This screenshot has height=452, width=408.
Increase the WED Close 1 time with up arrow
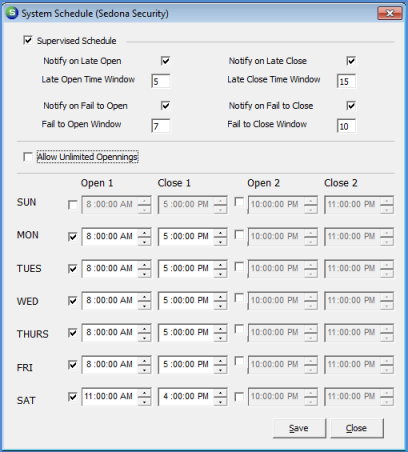click(220, 297)
